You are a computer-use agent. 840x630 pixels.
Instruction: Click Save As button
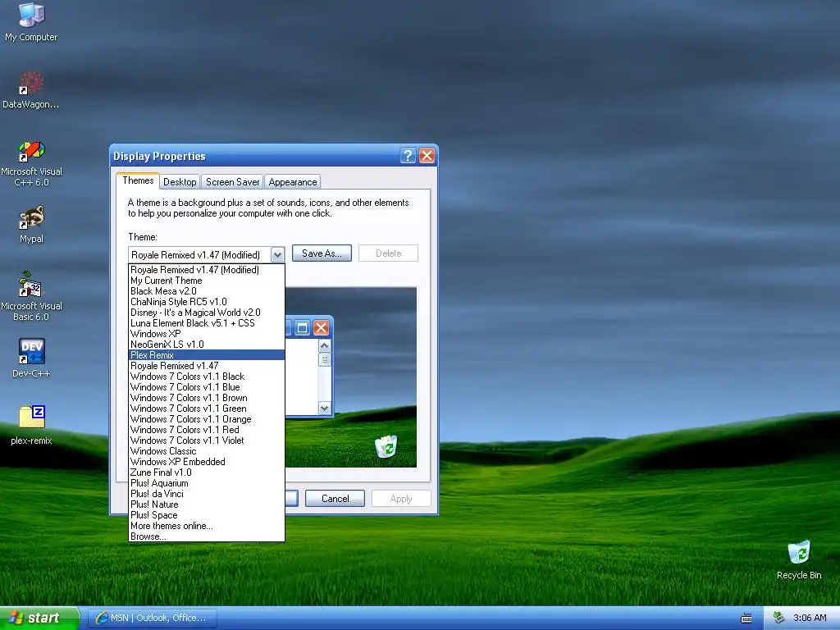322,253
